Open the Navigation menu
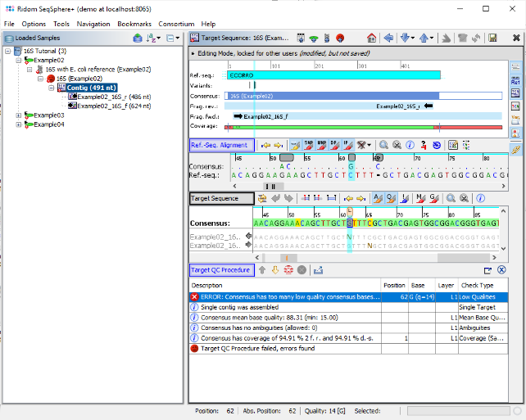Viewport: 526px width, 420px height. [93, 24]
